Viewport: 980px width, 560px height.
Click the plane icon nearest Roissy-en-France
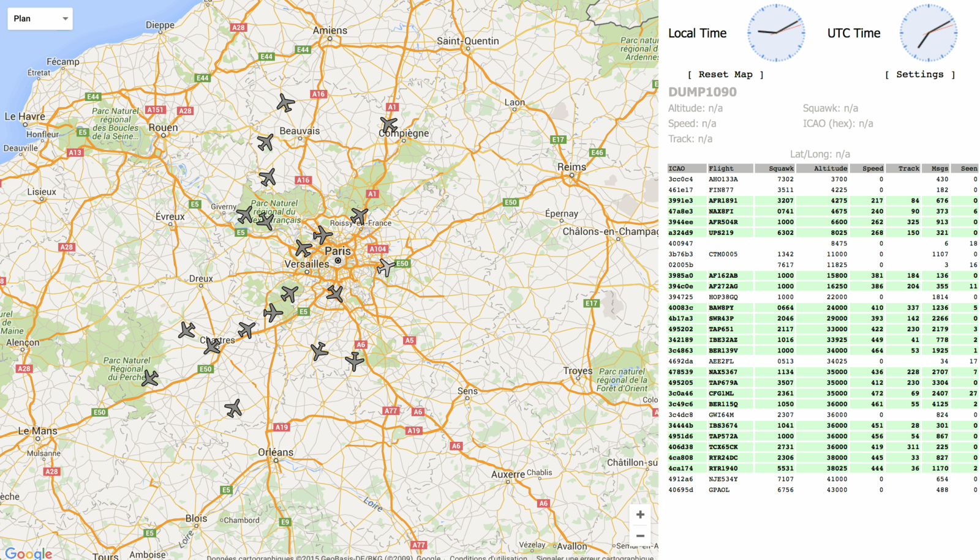click(x=360, y=215)
